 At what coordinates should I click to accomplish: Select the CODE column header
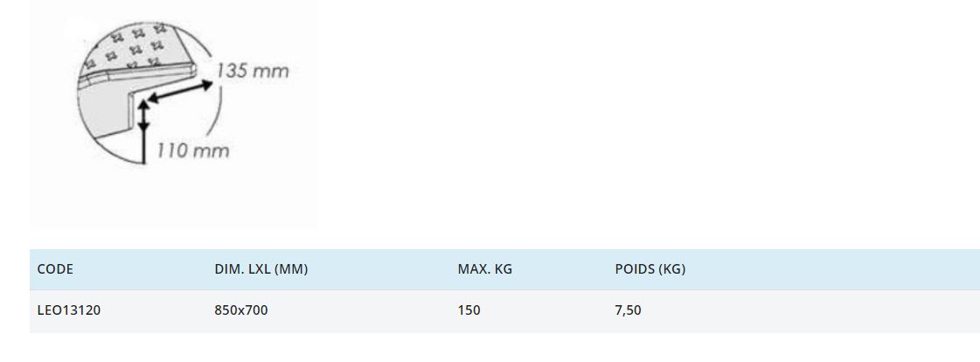55,269
